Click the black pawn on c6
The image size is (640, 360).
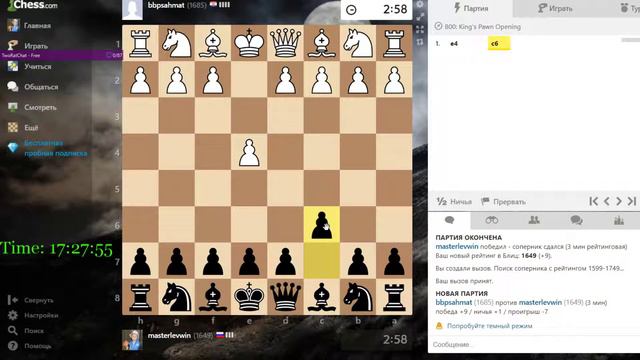[x=322, y=225]
